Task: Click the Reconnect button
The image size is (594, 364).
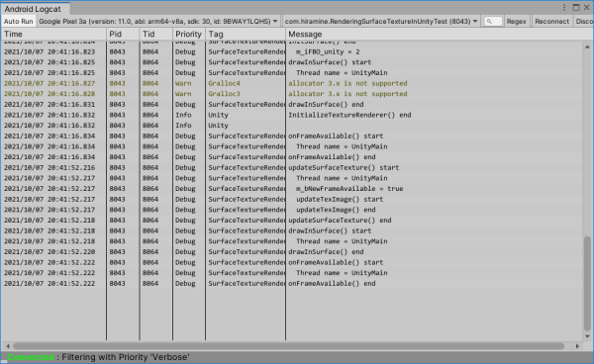Action: coord(552,21)
